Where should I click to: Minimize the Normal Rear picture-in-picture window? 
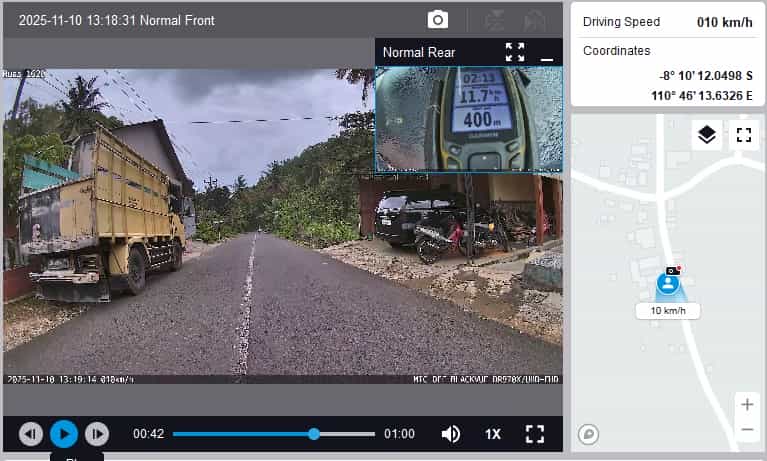coord(547,54)
